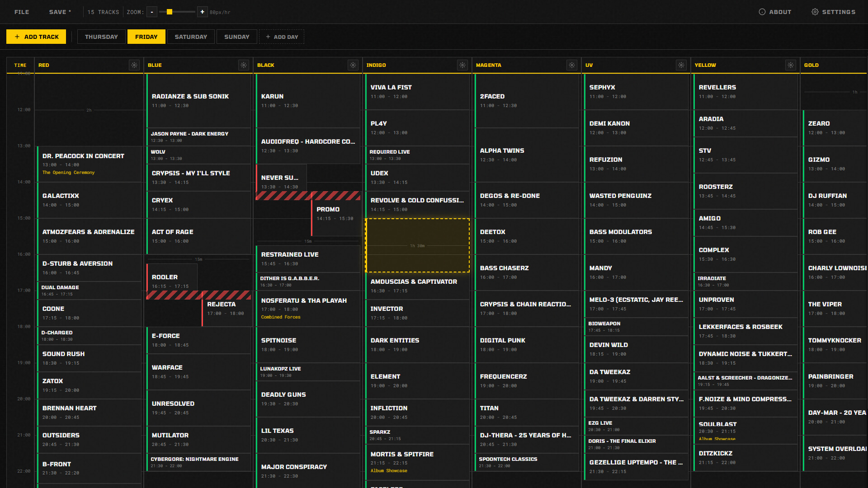Switch to the THURSDAY tab

coord(101,37)
